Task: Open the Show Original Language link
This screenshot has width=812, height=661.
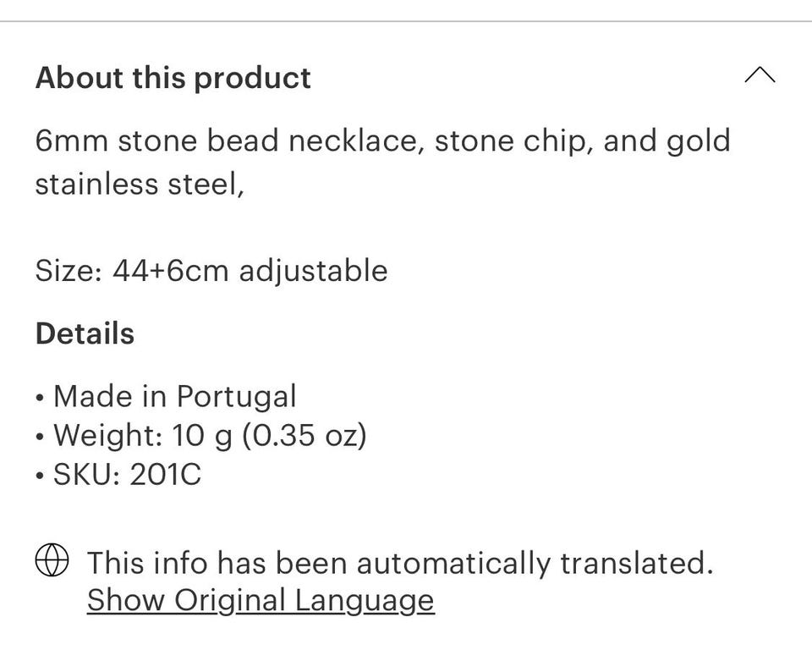Action: tap(261, 600)
